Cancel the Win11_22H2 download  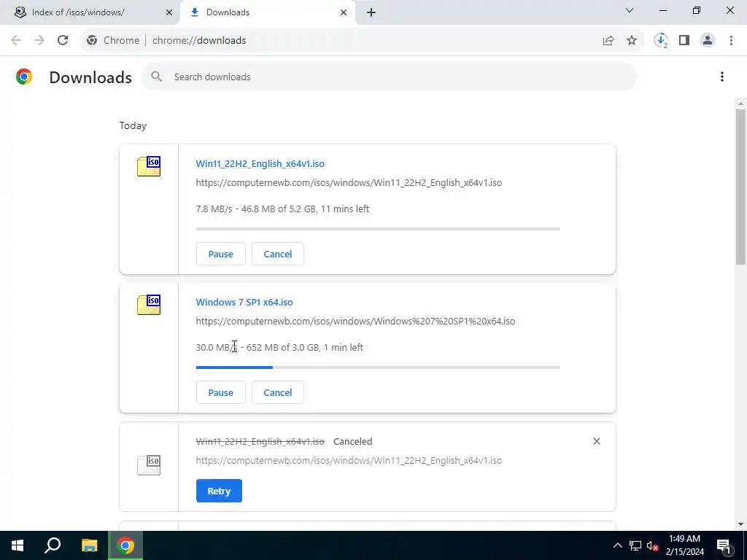(x=278, y=254)
